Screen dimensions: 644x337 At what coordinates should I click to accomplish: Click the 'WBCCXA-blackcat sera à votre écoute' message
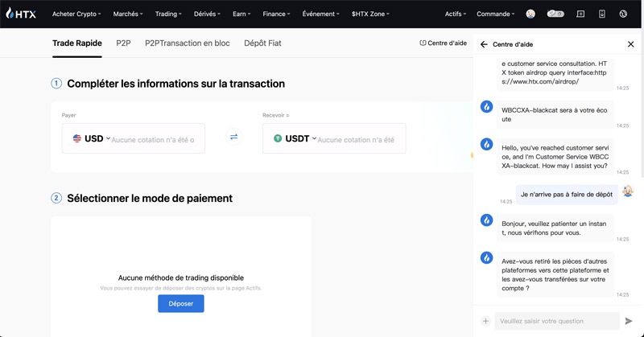[x=555, y=114]
